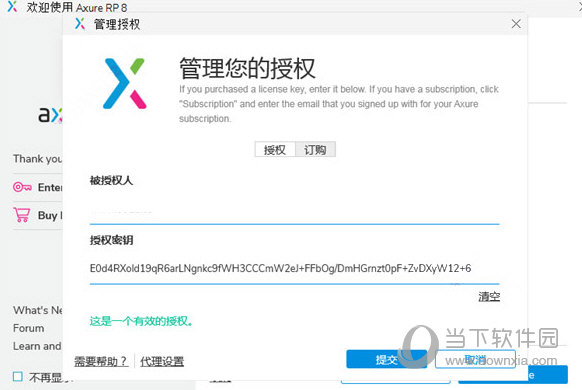
Task: Click the large Axure logo in dialog
Action: click(x=124, y=83)
